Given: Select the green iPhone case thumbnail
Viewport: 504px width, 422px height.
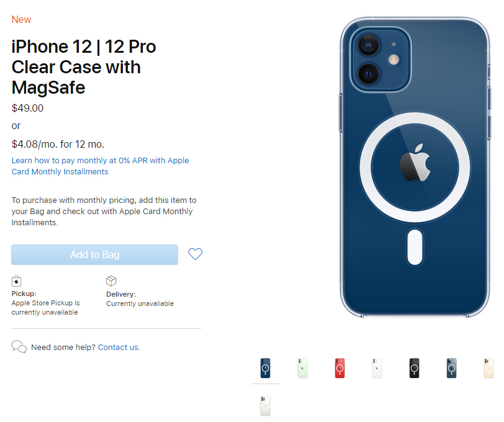Looking at the screenshot, I should [302, 369].
